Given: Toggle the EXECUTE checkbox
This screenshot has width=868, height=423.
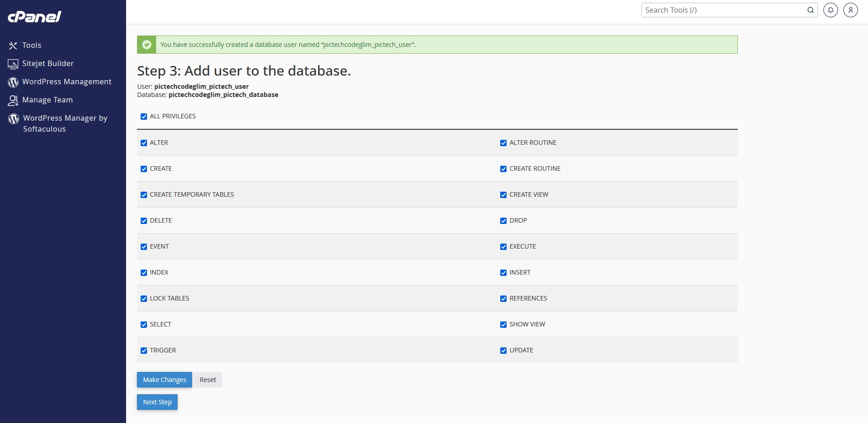Looking at the screenshot, I should click(x=503, y=247).
